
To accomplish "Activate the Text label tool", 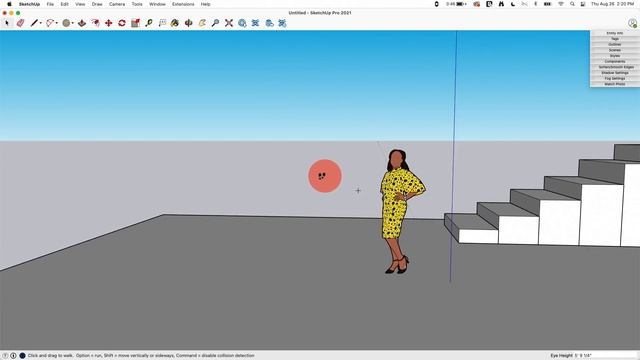I will pyautogui.click(x=162, y=23).
